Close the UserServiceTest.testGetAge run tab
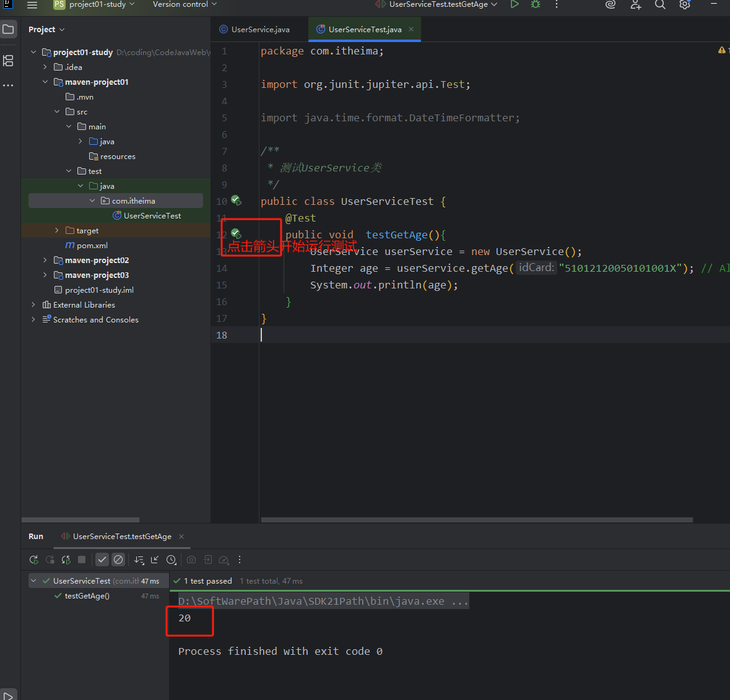 point(181,537)
